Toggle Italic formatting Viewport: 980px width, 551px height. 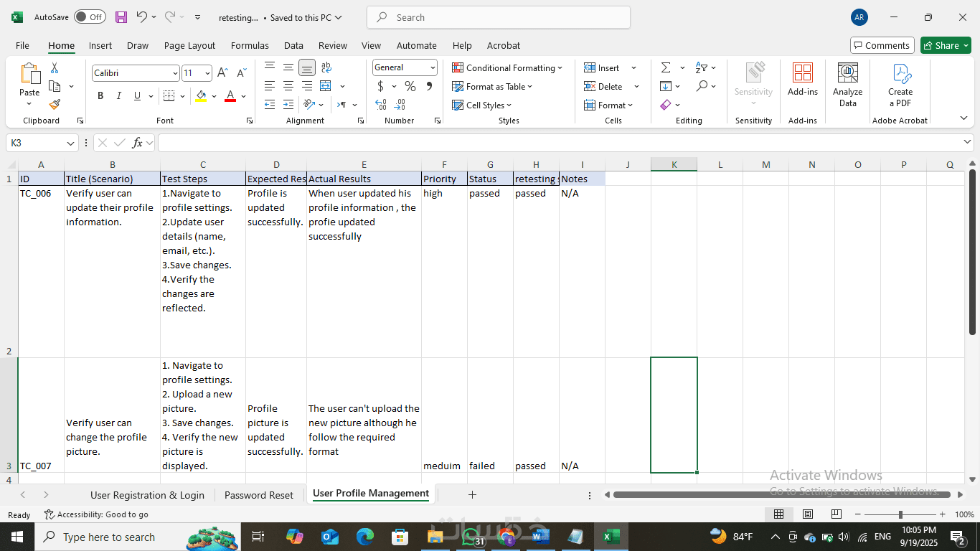click(x=119, y=96)
